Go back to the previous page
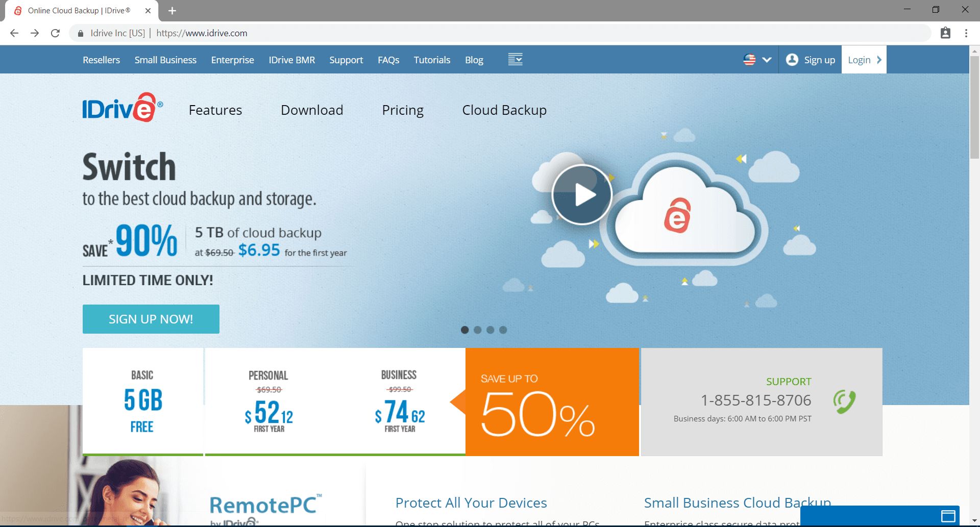This screenshot has width=980, height=527. click(14, 33)
